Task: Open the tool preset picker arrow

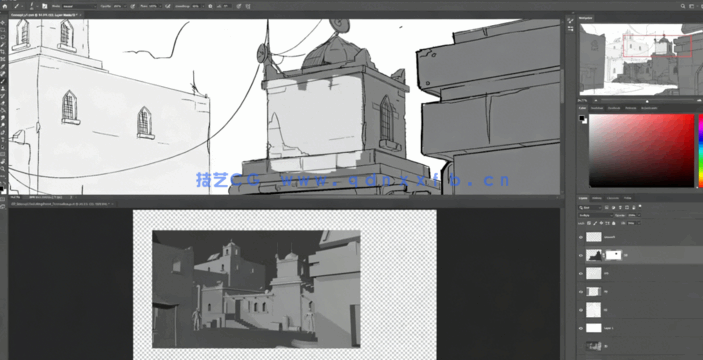Action: [22, 6]
